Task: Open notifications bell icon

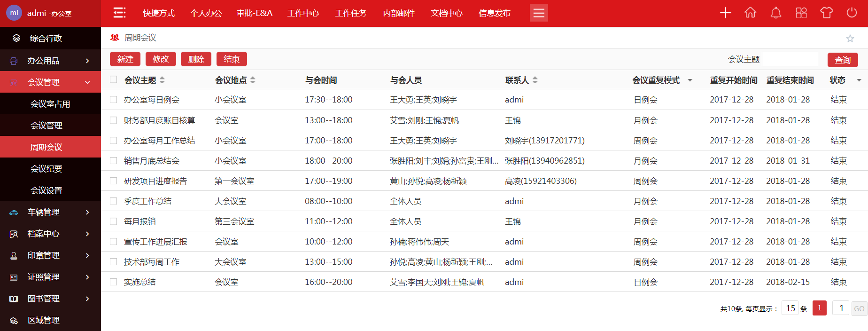Action: pyautogui.click(x=776, y=13)
